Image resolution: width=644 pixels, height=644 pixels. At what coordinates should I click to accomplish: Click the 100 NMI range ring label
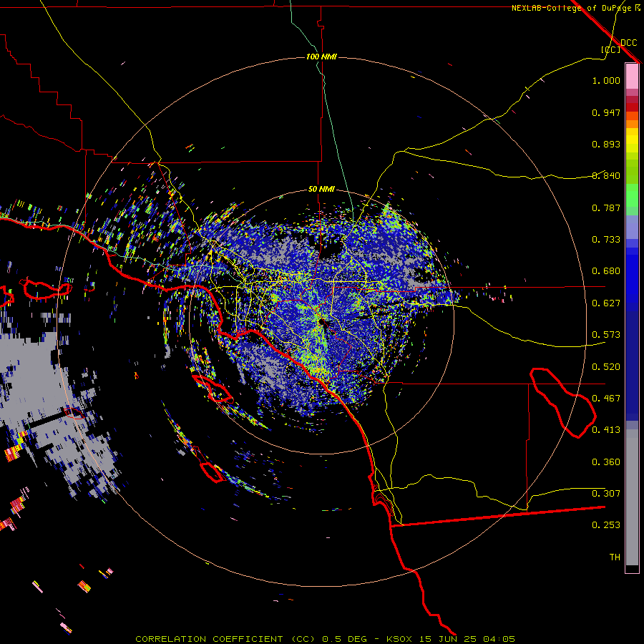pyautogui.click(x=321, y=57)
